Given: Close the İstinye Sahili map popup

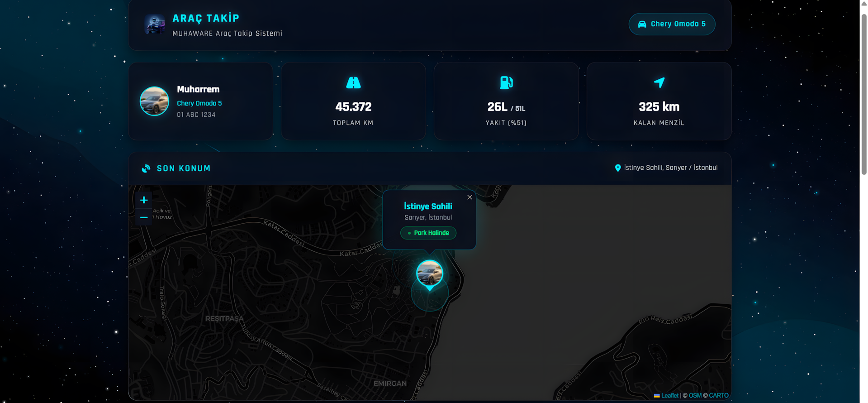Looking at the screenshot, I should [x=470, y=197].
